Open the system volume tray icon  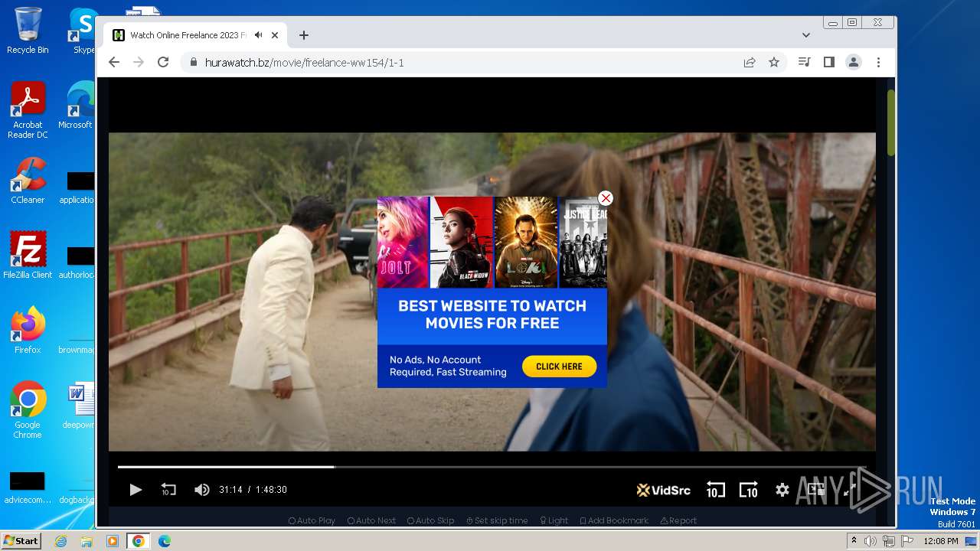click(871, 541)
